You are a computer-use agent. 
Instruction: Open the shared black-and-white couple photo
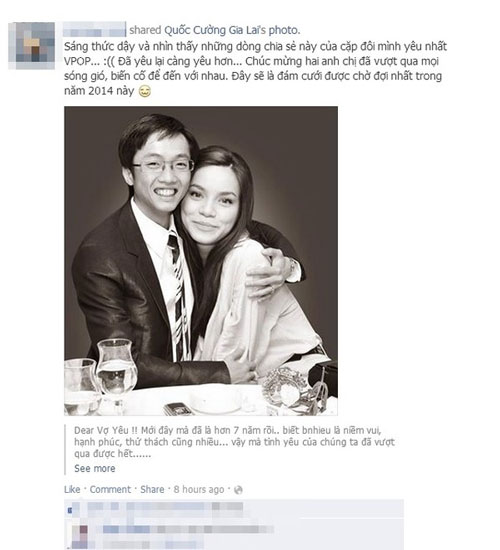tap(201, 261)
